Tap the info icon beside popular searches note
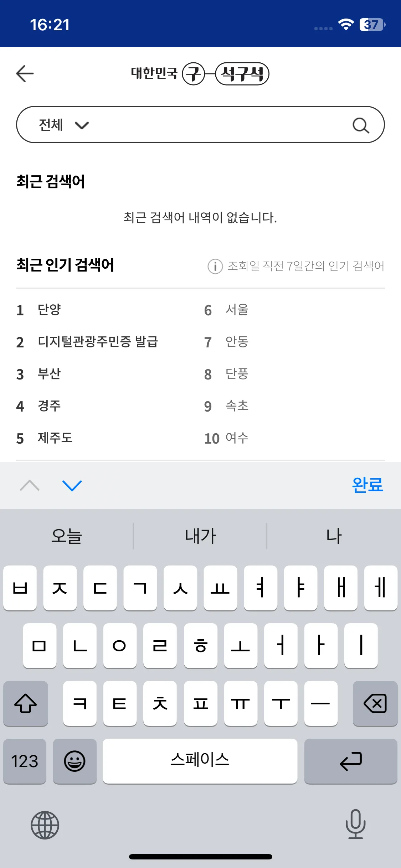401x868 pixels. click(x=215, y=266)
